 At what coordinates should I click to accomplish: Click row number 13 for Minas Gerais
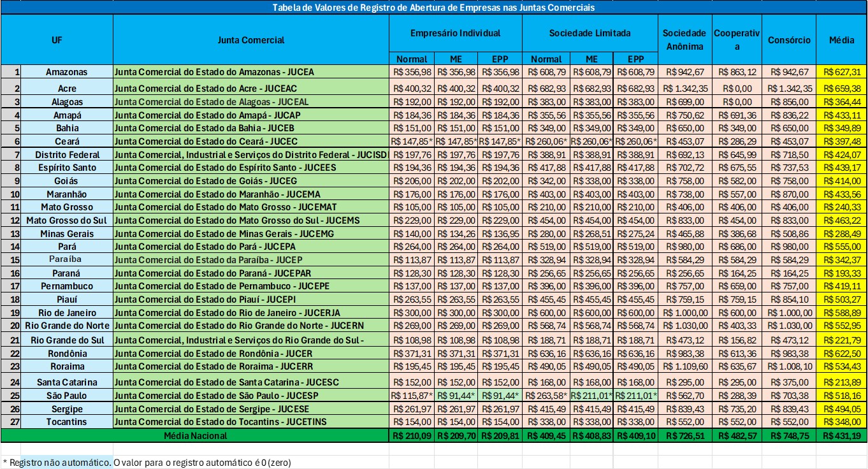click(x=11, y=234)
